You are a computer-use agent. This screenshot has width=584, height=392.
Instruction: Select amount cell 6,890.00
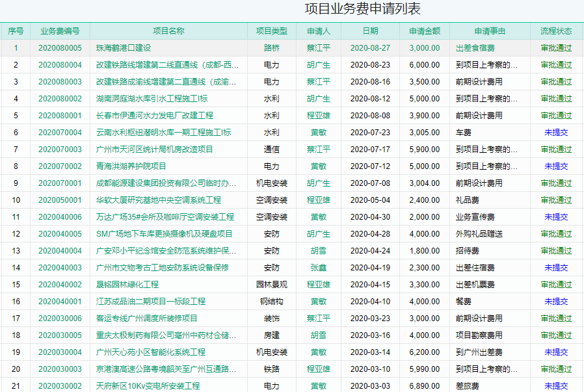pos(425,386)
